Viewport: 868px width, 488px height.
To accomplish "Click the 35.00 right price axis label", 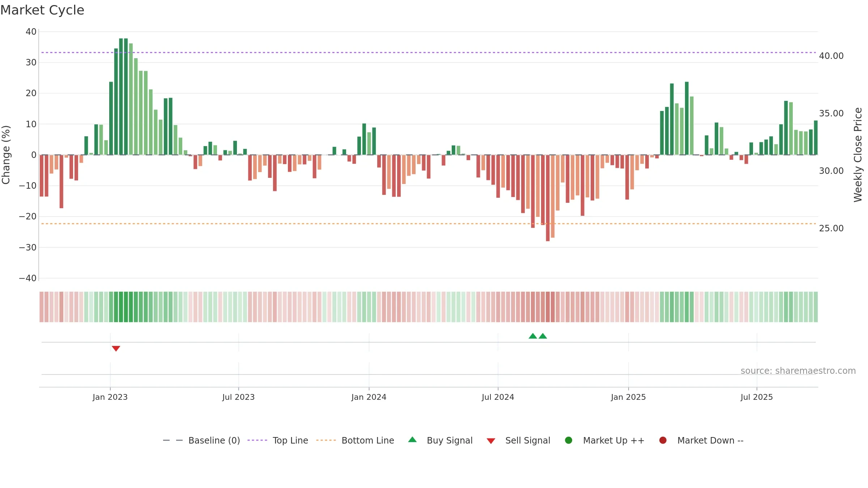I will pyautogui.click(x=831, y=114).
